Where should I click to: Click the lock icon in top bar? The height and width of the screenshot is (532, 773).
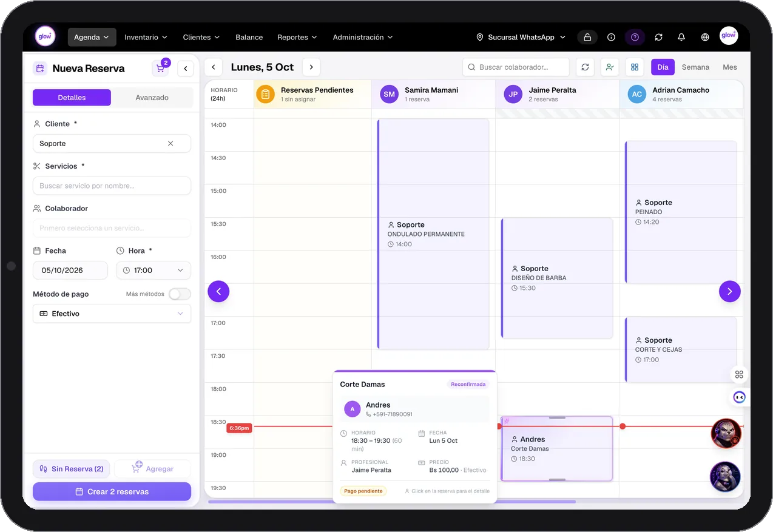click(x=587, y=37)
